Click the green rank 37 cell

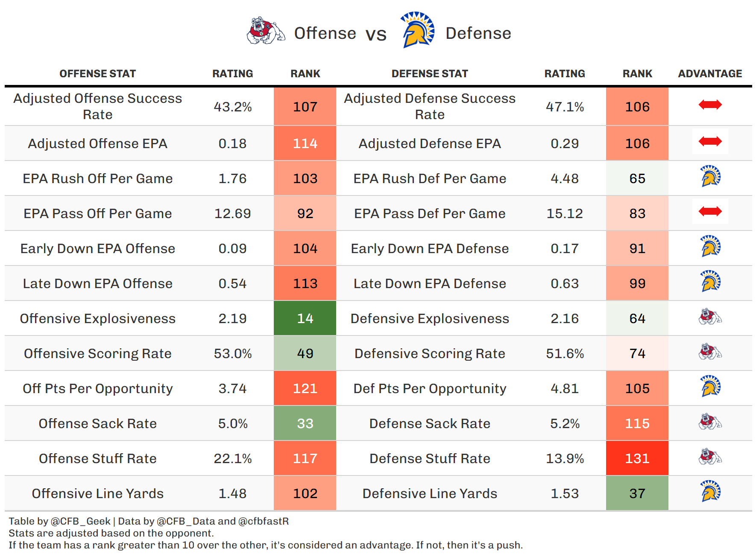point(637,493)
